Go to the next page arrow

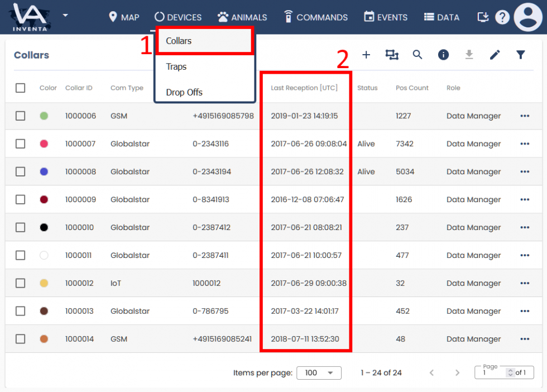457,373
